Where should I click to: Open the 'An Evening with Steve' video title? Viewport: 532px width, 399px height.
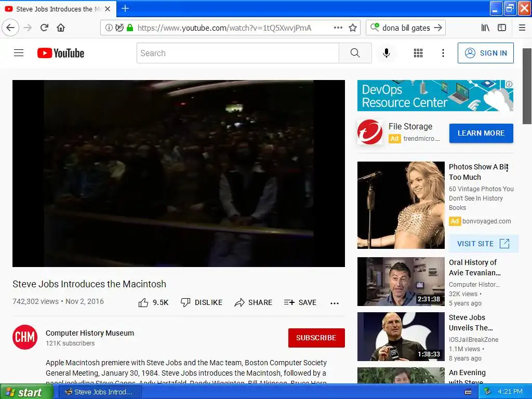tap(467, 377)
